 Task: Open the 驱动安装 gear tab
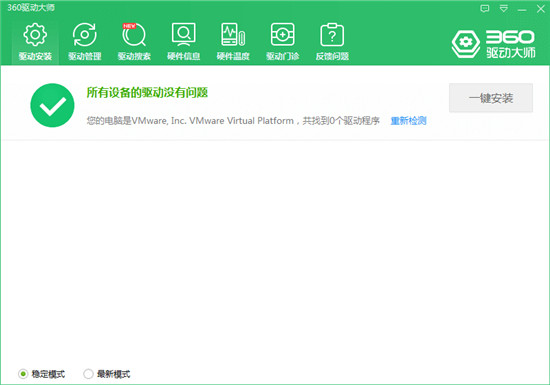(x=35, y=42)
